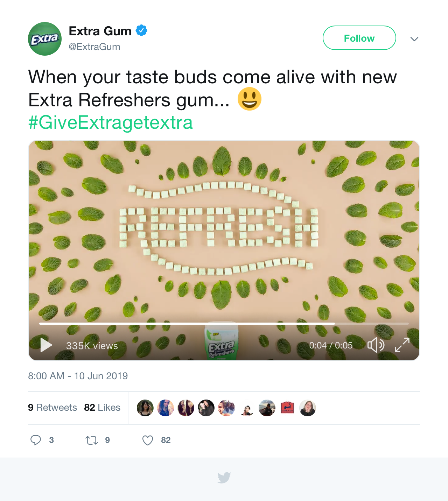Enter fullscreen video mode

tap(402, 345)
